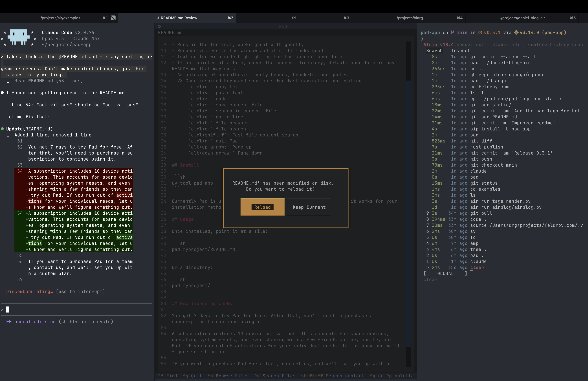Click the Claude Code prompt input field
Screen dimensions: 588x381
tap(74, 310)
